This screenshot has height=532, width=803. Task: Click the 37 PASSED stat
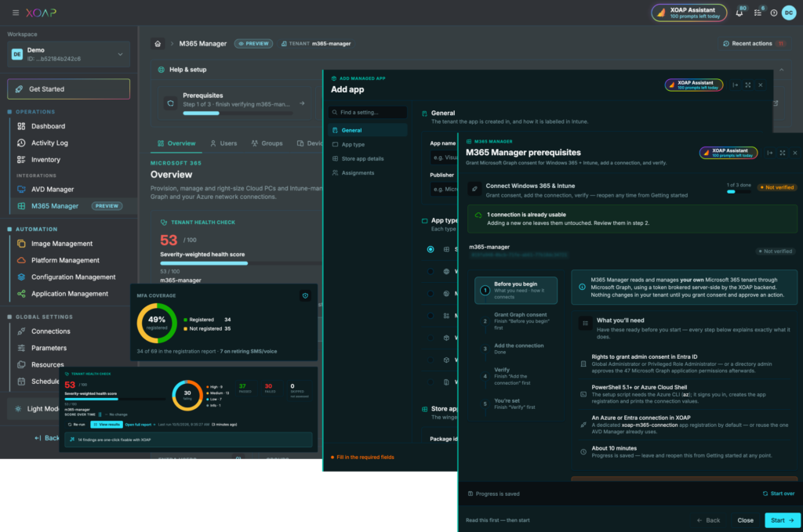point(245,389)
